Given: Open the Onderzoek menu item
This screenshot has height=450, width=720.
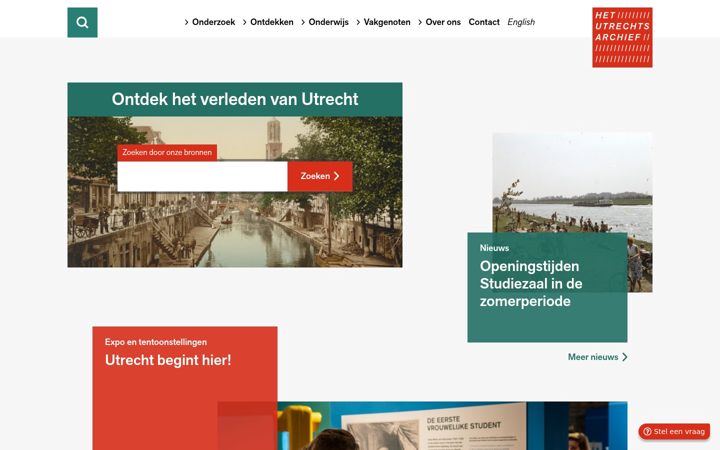Looking at the screenshot, I should (214, 22).
